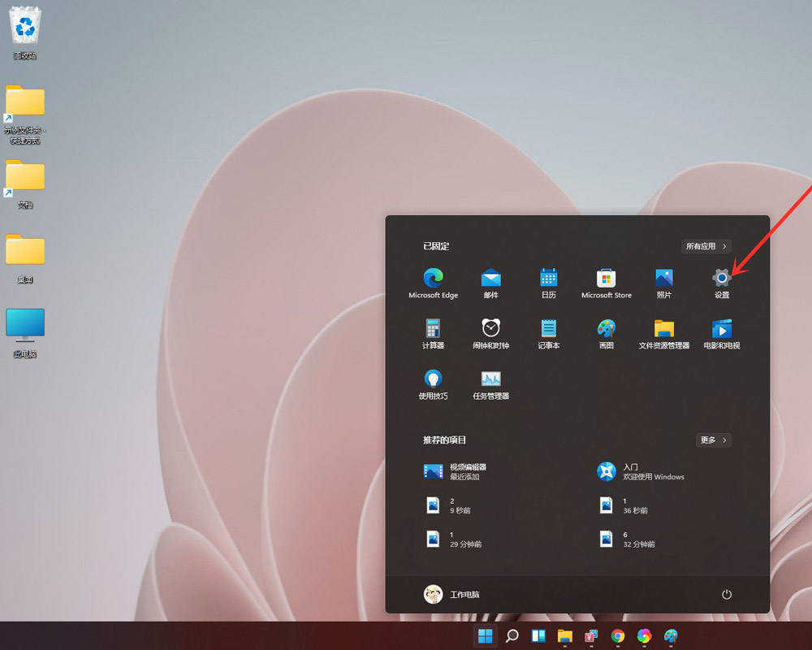
Task: Launch Chrome from the taskbar
Action: [x=617, y=636]
